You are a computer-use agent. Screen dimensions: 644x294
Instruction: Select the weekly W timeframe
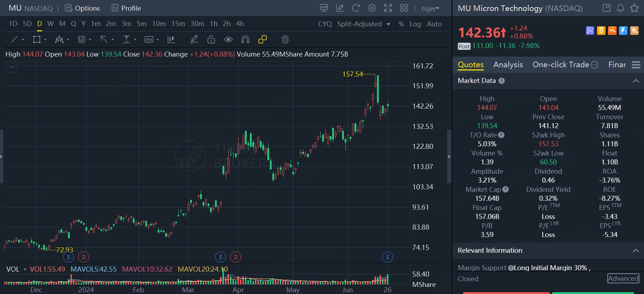(x=51, y=24)
